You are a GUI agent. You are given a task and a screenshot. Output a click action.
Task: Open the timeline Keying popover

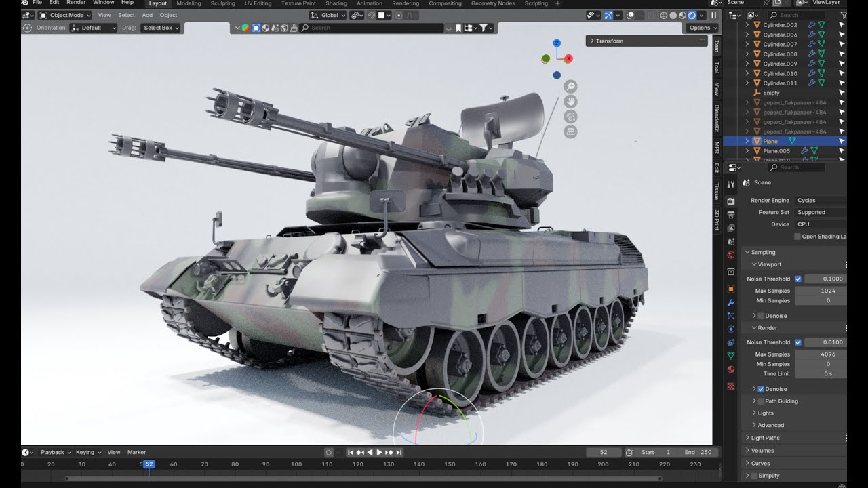pos(88,452)
